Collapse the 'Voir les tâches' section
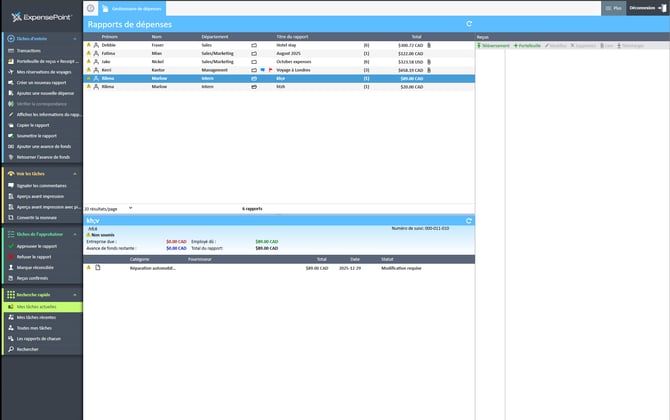 tap(76, 173)
